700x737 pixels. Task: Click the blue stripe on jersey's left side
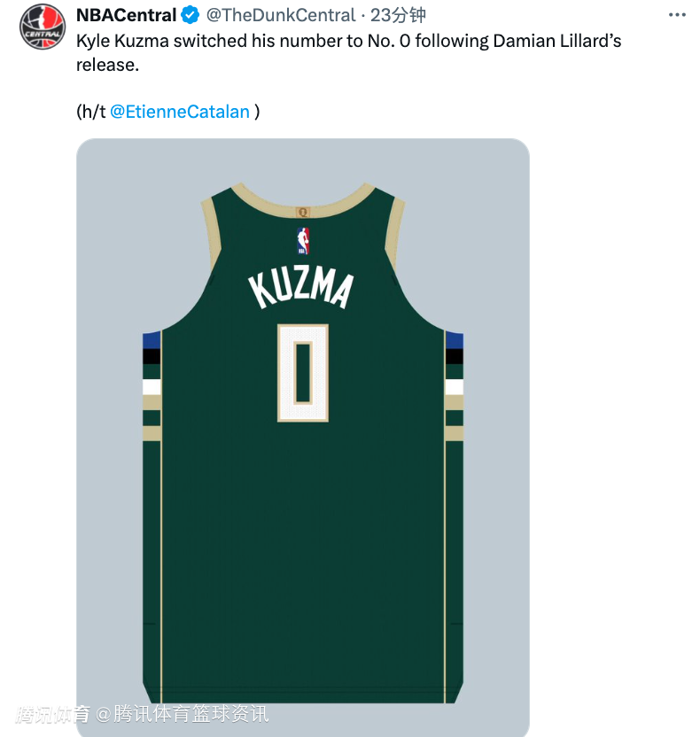click(x=152, y=339)
